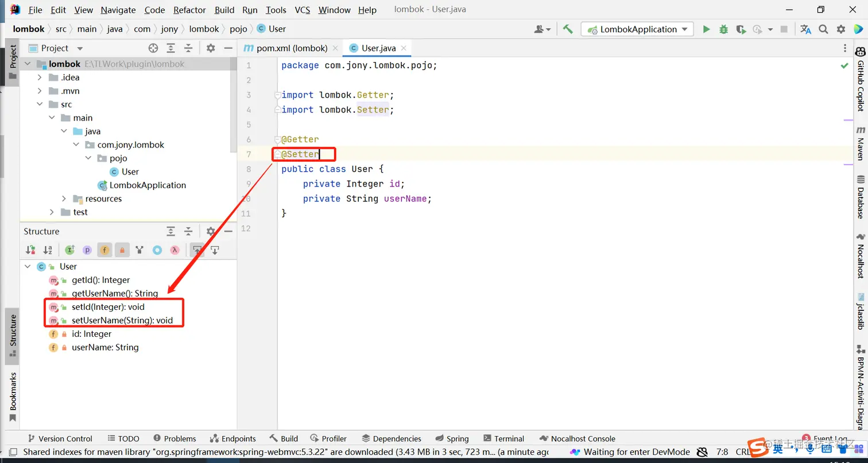Select getId(): Integer in Structure
The image size is (868, 463).
100,280
